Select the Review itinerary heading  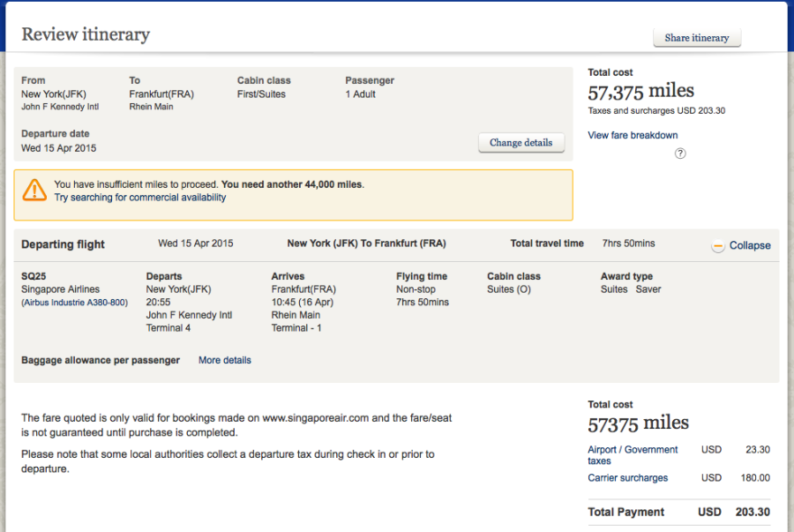pyautogui.click(x=86, y=34)
